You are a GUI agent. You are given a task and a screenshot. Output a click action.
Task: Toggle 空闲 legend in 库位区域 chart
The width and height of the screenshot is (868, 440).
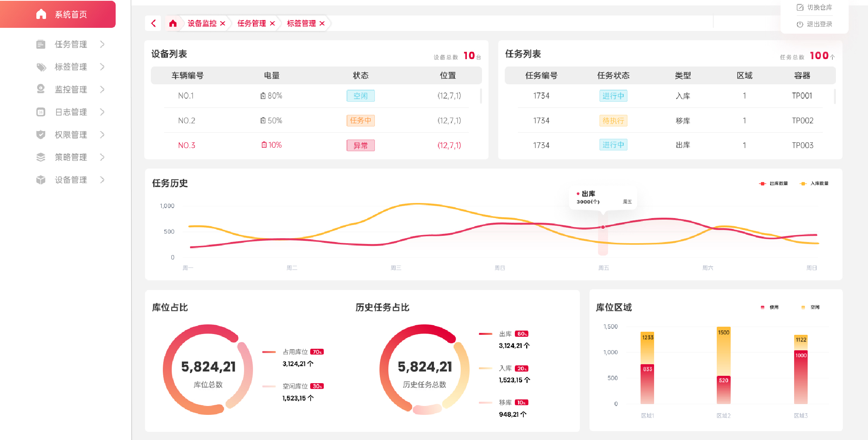pyautogui.click(x=810, y=307)
